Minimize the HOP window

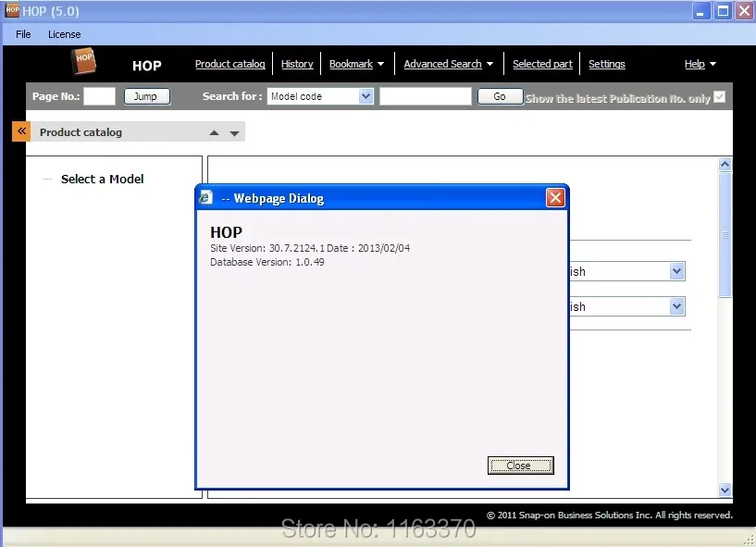701,11
